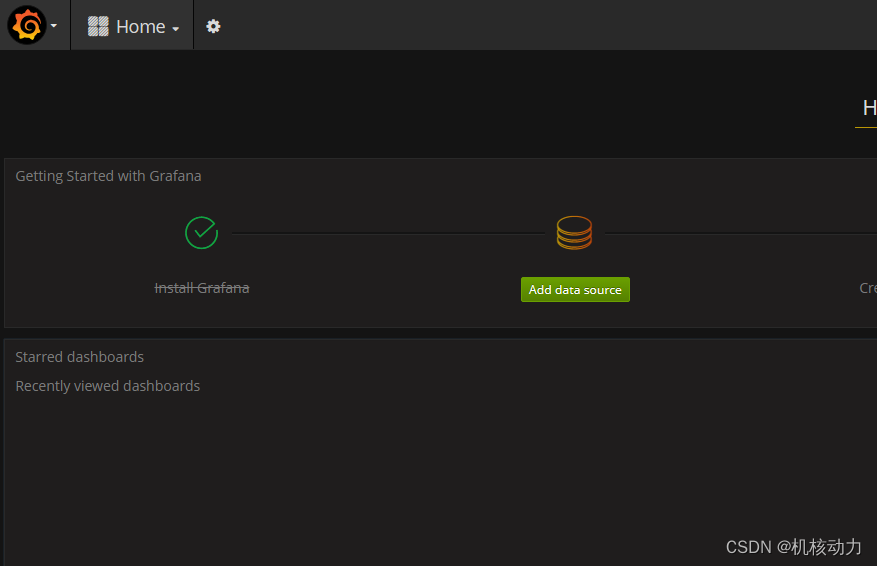Click the Starred dashboards heading
Image resolution: width=877 pixels, height=566 pixels.
tap(79, 357)
